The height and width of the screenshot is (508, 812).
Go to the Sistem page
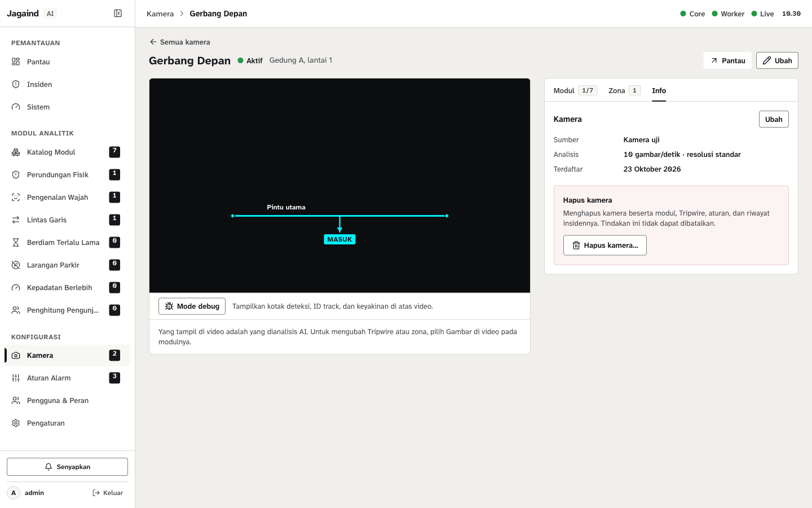(x=67, y=107)
